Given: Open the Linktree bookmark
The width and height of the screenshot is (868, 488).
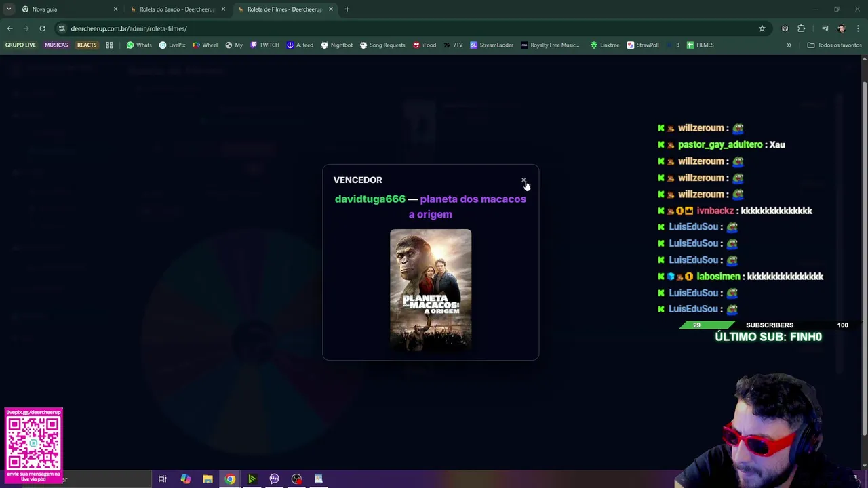Looking at the screenshot, I should 605,45.
